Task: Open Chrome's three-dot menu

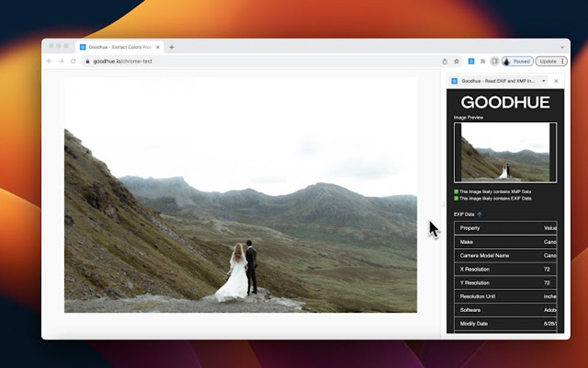Action: click(562, 61)
